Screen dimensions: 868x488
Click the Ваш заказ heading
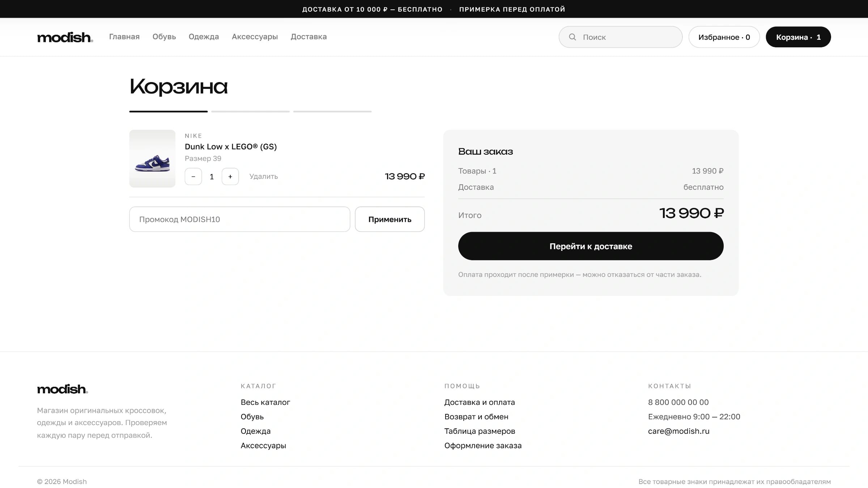pyautogui.click(x=486, y=151)
